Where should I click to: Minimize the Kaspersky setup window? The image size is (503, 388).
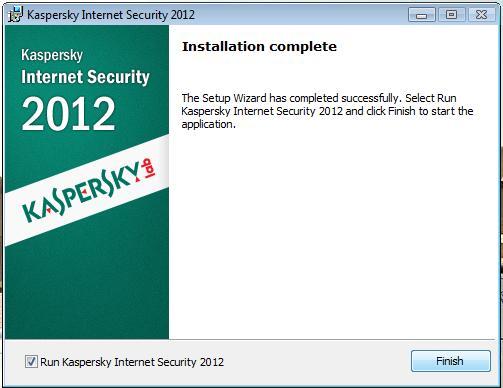(x=422, y=15)
